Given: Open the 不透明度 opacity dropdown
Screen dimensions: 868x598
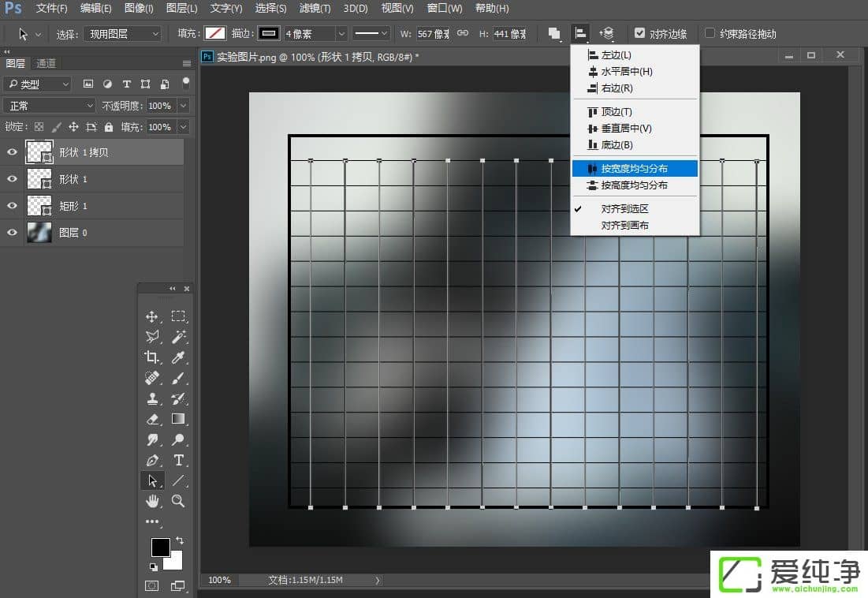Looking at the screenshot, I should 183,105.
